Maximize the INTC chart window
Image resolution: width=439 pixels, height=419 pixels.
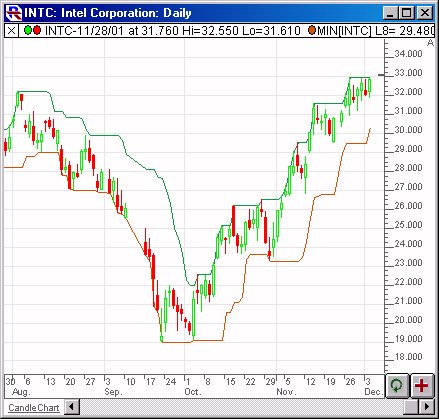[x=407, y=13]
